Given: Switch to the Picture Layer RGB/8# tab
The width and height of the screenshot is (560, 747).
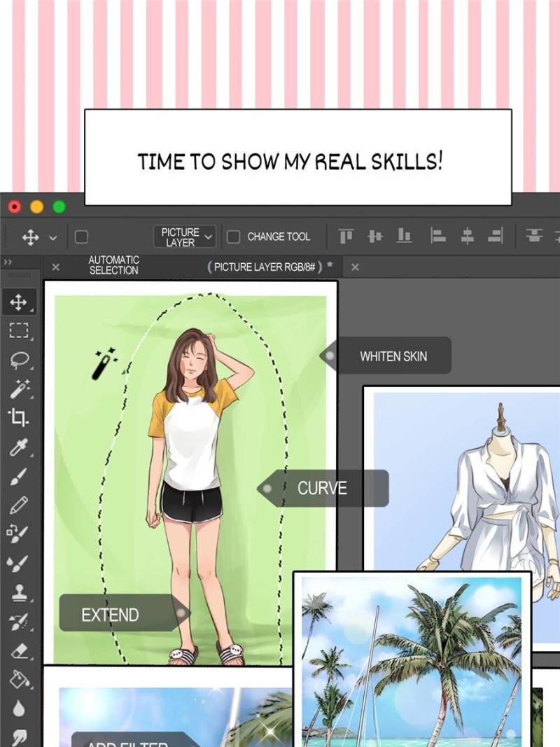Looking at the screenshot, I should click(265, 267).
